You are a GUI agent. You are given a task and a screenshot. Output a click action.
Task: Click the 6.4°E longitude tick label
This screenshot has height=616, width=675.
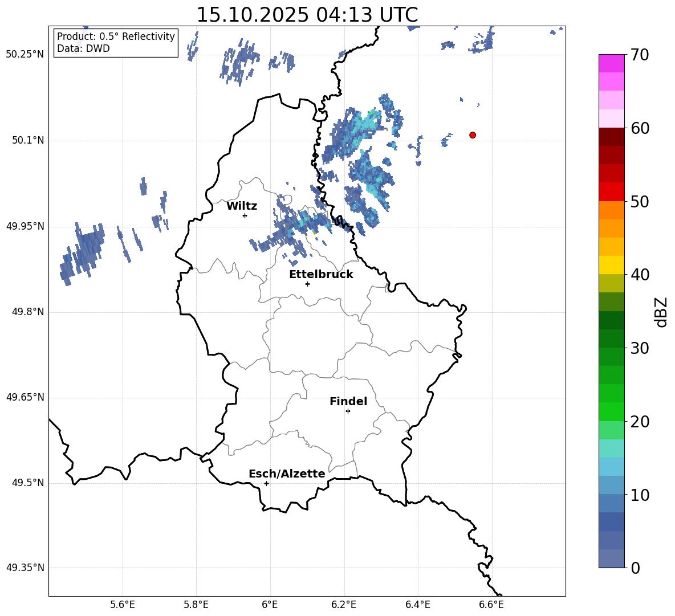point(417,605)
